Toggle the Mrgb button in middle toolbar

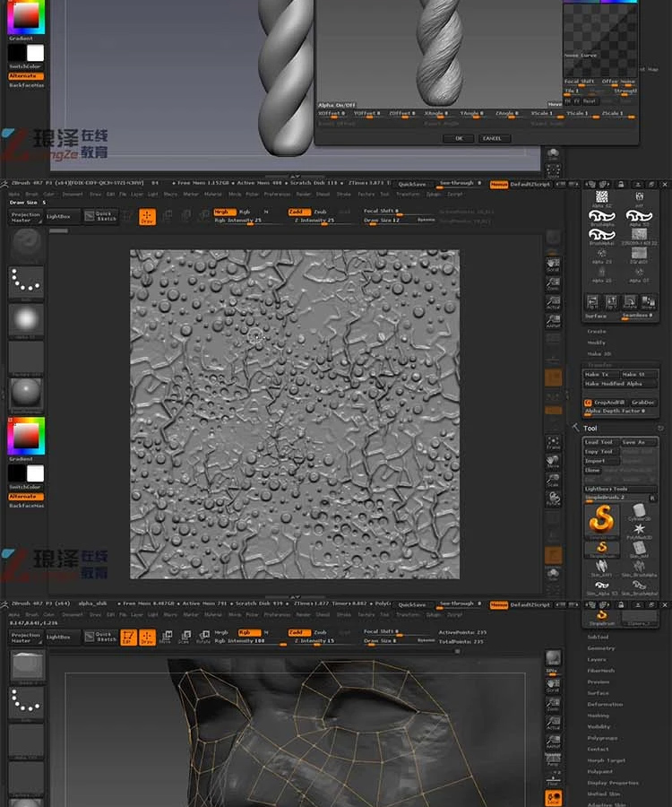tap(224, 212)
